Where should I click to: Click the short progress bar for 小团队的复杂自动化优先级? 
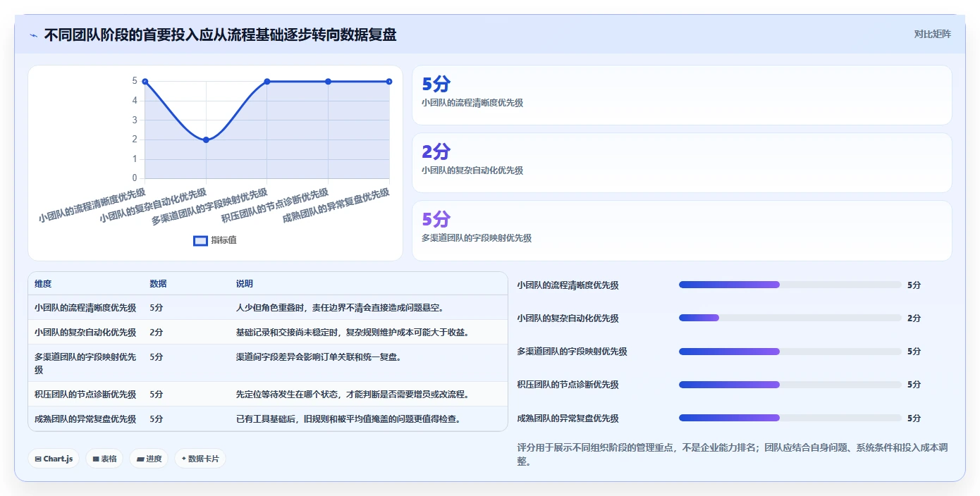790,318
